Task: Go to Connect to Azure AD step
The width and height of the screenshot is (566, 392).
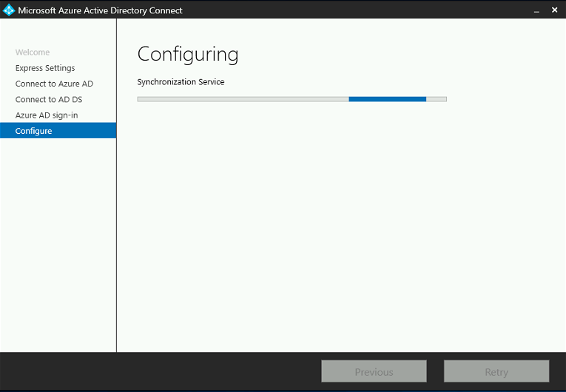Action: 54,84
